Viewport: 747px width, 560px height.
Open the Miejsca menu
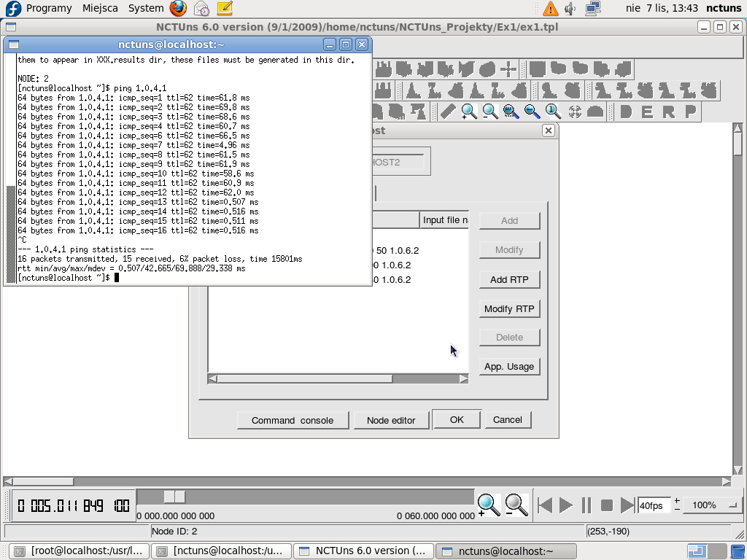point(100,8)
